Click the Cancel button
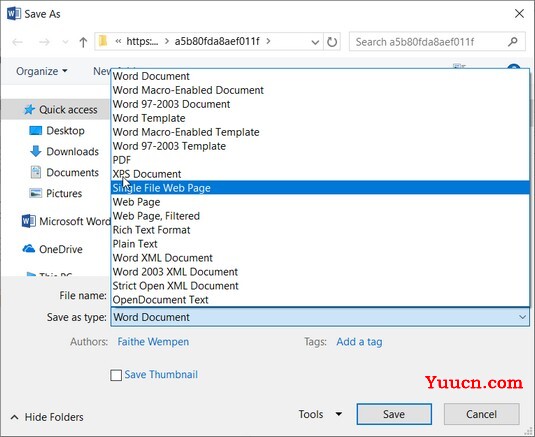The height and width of the screenshot is (437, 535). tap(481, 414)
